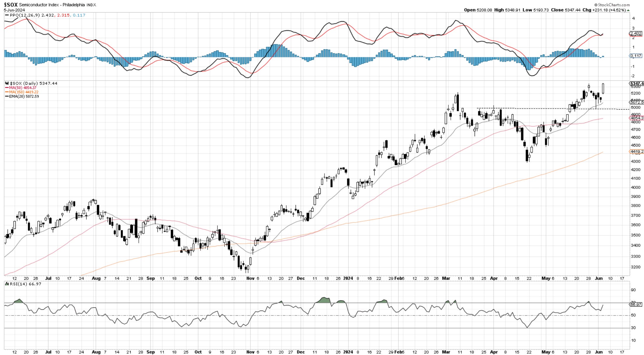Click the 2.432 PPO value tag
Image resolution: width=644 pixels, height=355 pixels.
[635, 34]
